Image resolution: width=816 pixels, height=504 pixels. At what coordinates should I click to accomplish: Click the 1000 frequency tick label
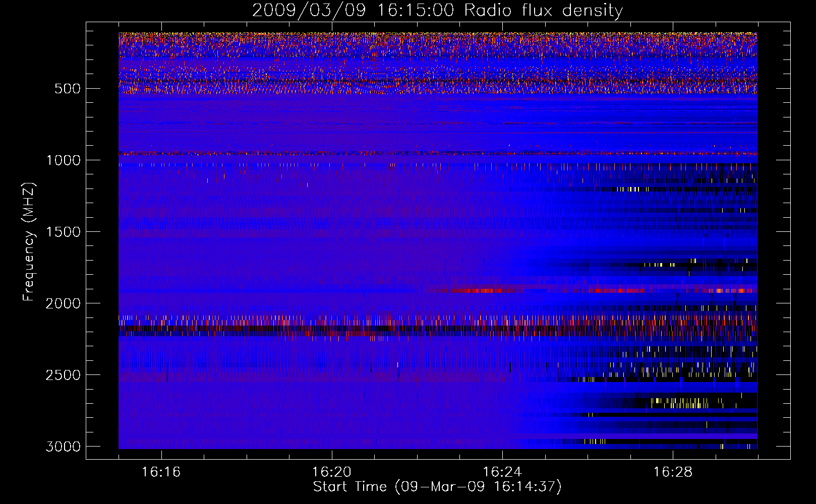point(63,160)
